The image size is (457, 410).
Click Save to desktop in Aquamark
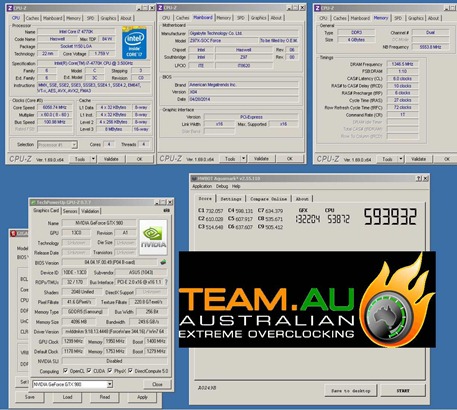click(x=351, y=390)
